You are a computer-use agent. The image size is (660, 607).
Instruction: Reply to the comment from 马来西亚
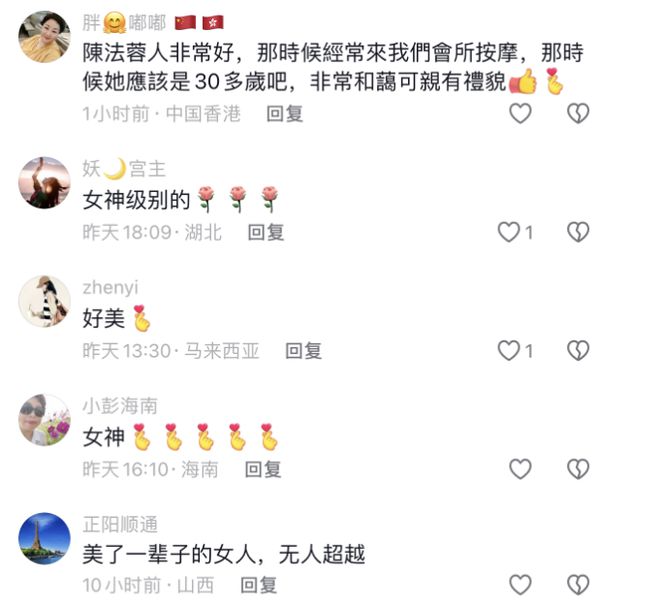tap(303, 351)
